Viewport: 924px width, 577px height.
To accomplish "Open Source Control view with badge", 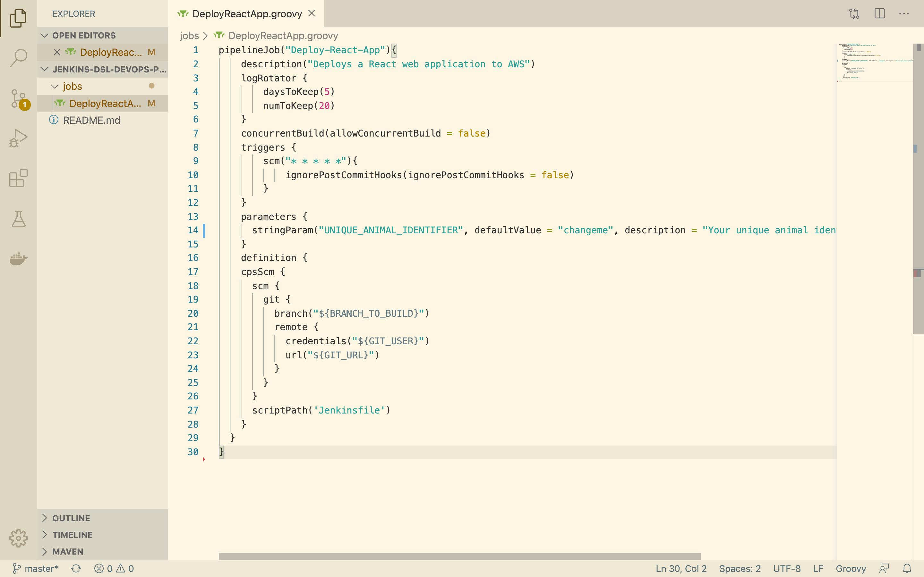I will point(18,98).
